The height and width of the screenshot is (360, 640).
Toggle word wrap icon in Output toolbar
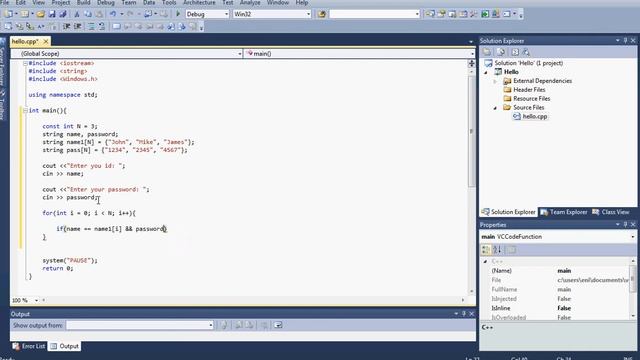pos(278,325)
